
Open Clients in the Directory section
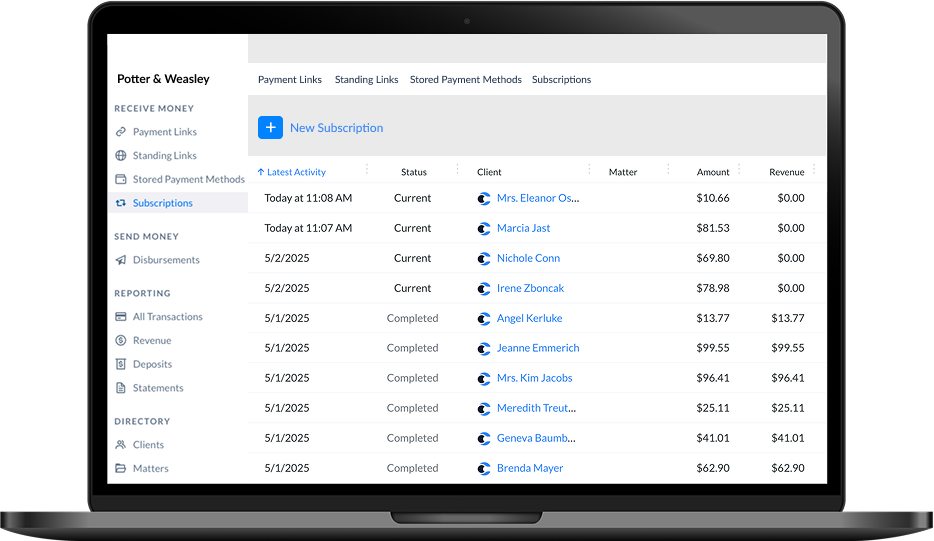[148, 445]
